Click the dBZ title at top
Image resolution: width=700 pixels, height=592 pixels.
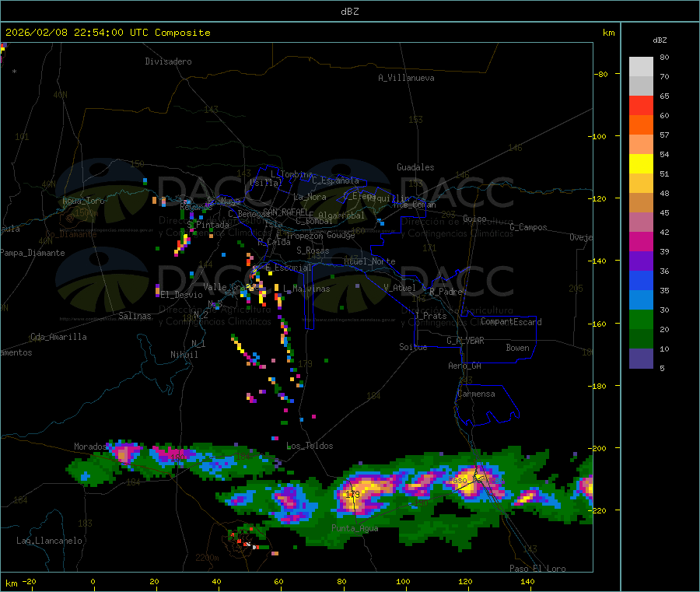click(349, 12)
